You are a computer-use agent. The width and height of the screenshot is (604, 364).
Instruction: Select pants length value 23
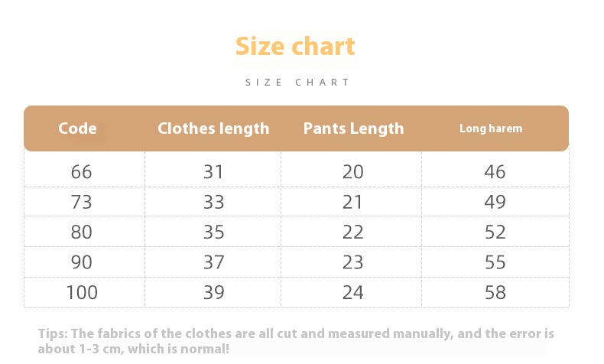tap(353, 262)
